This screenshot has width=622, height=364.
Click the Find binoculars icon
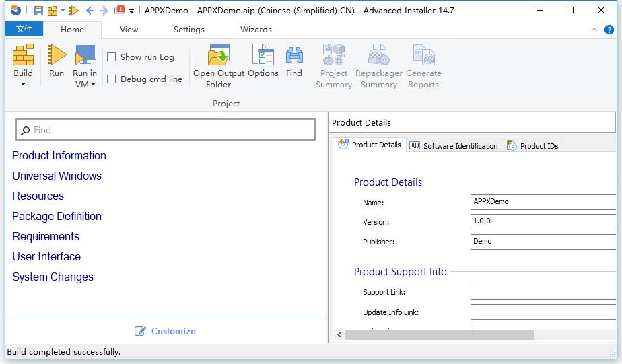[x=294, y=56]
